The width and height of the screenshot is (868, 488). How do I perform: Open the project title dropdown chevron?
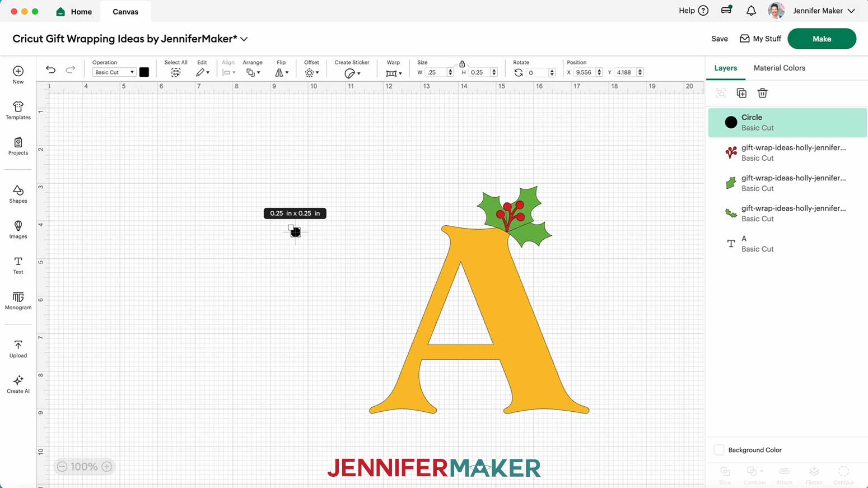click(x=244, y=39)
